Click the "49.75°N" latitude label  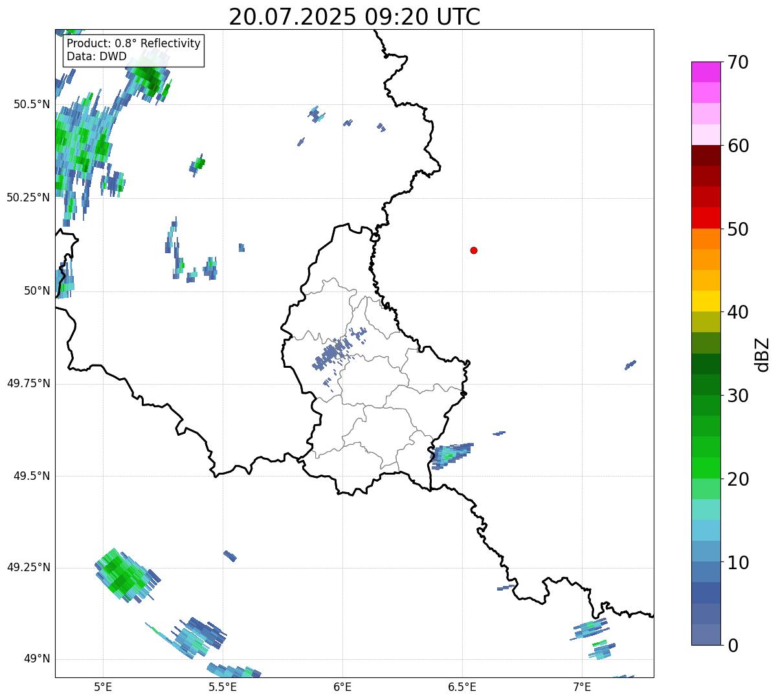point(28,383)
